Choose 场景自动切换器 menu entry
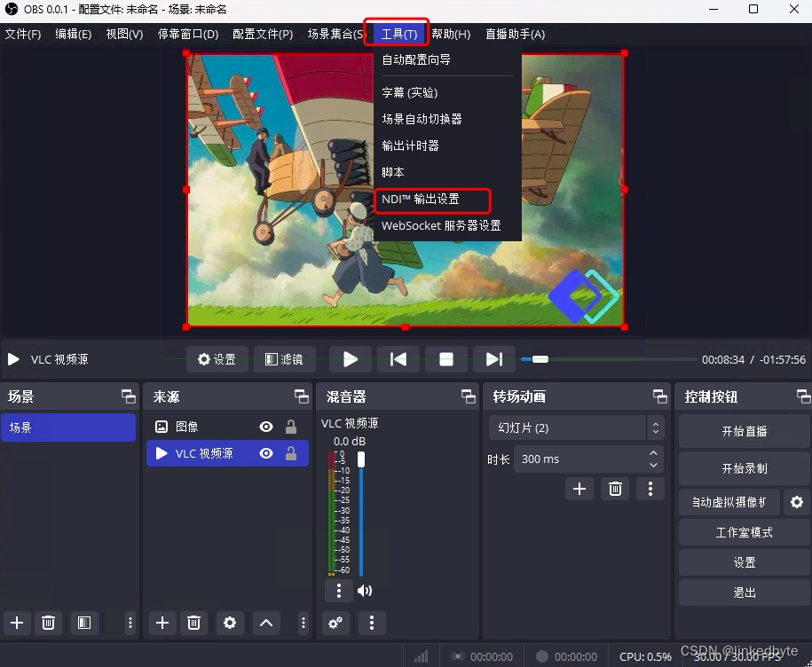Screen dimensions: 812x667 (x=422, y=119)
